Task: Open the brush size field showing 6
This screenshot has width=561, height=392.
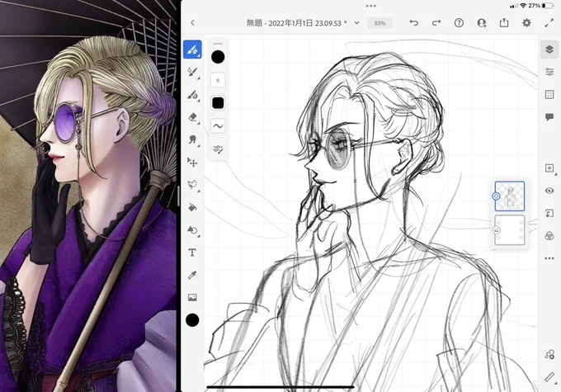Action: (x=218, y=80)
